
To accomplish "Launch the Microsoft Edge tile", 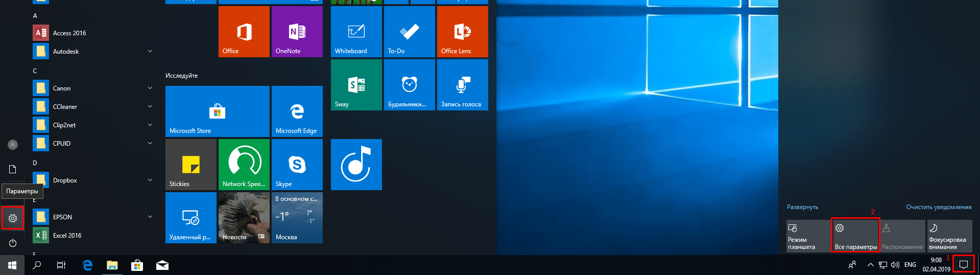I will [x=297, y=111].
